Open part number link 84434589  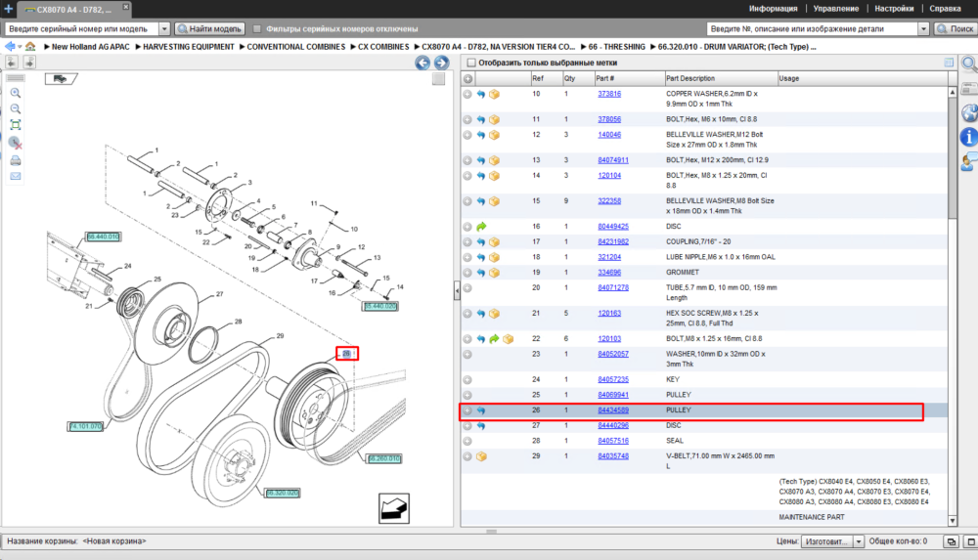coord(613,410)
